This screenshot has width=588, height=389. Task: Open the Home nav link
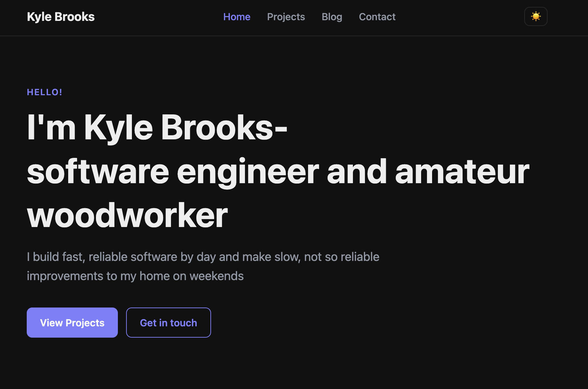point(237,17)
